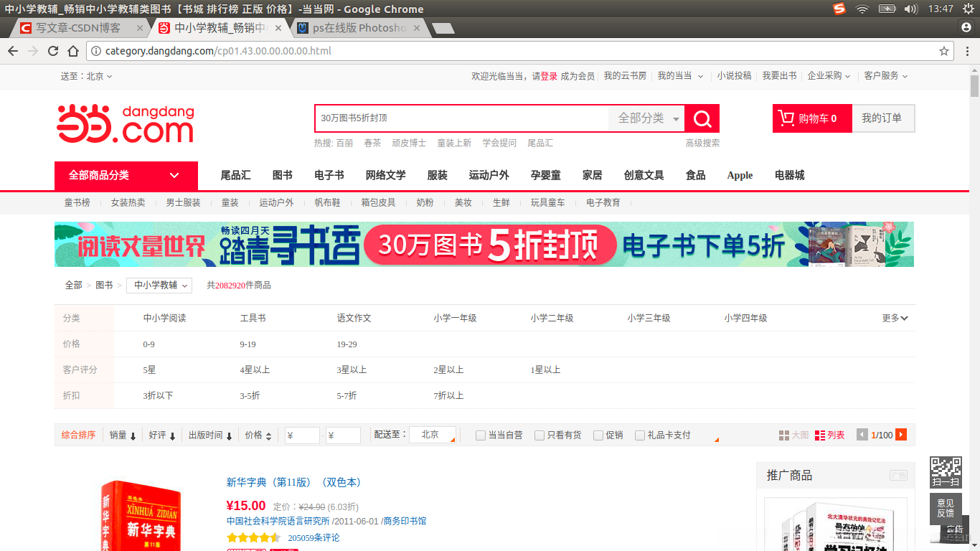Image resolution: width=980 pixels, height=551 pixels.
Task: Open the 电子书 navigation item
Action: pyautogui.click(x=329, y=176)
